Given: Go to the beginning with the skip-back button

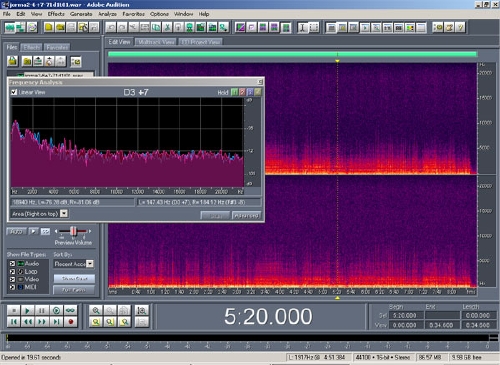Looking at the screenshot, I should click(x=14, y=322).
